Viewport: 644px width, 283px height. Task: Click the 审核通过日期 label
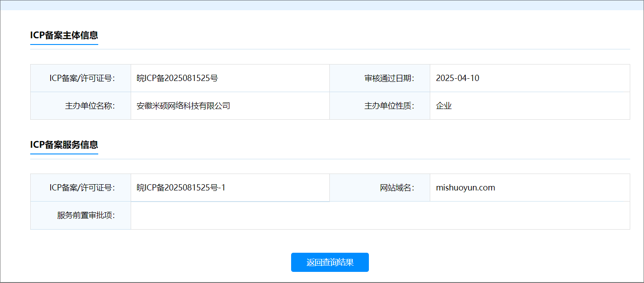[x=389, y=78]
